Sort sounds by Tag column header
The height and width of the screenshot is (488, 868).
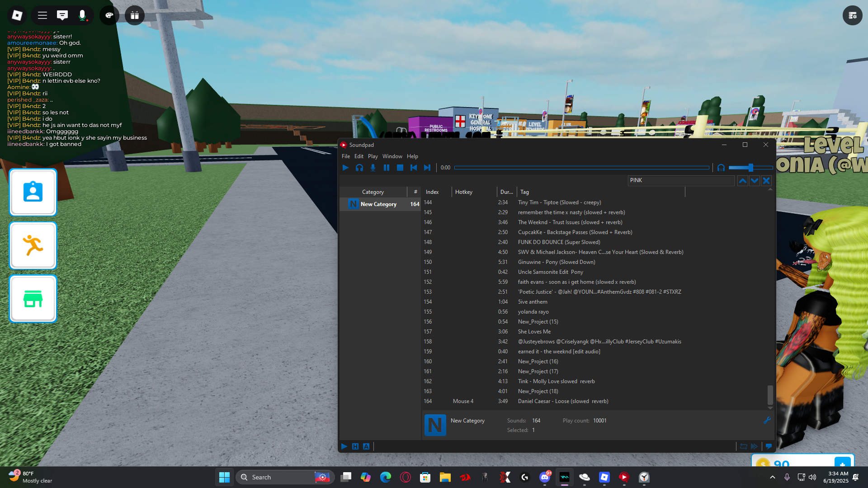point(524,192)
